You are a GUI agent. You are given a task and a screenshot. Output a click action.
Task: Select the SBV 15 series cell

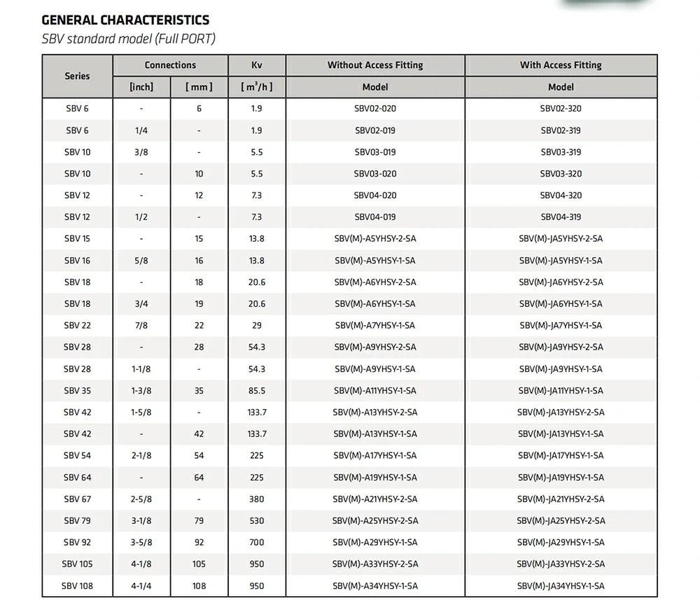coord(77,239)
